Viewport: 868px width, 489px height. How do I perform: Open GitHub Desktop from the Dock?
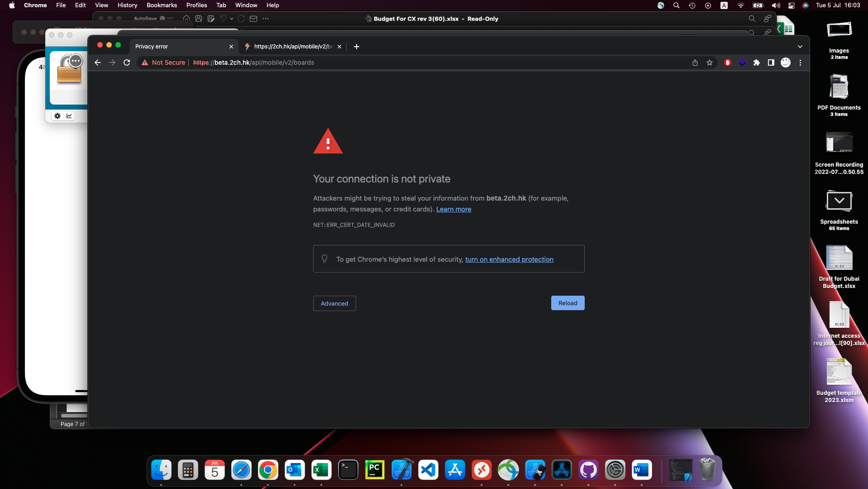click(588, 470)
